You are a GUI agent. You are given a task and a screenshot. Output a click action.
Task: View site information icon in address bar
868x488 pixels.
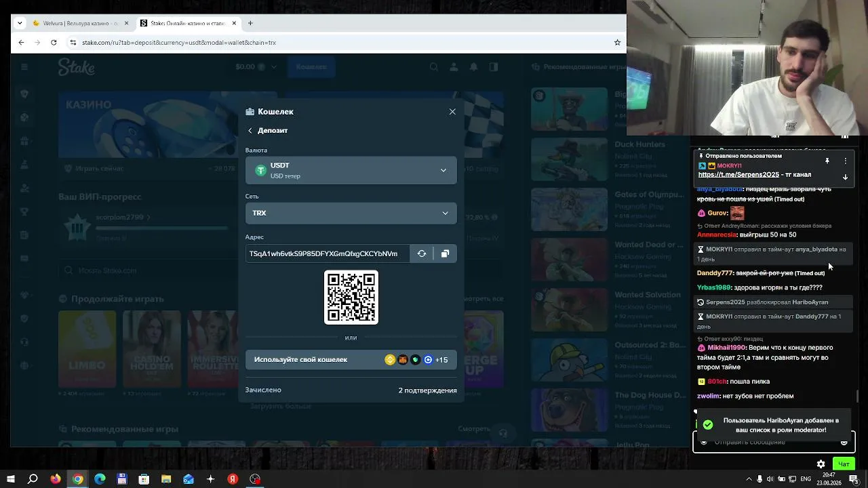pyautogui.click(x=73, y=42)
